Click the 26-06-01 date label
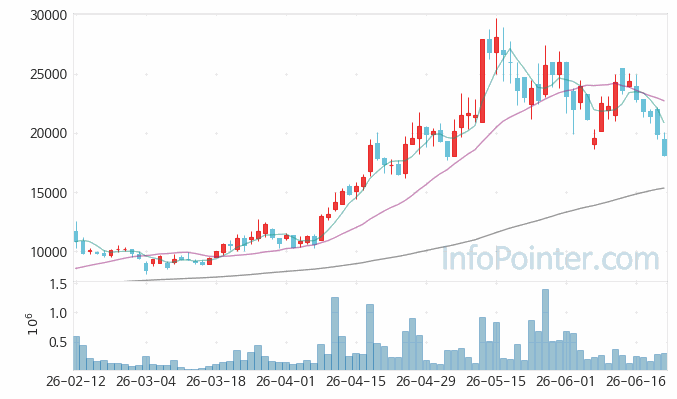 (x=566, y=382)
